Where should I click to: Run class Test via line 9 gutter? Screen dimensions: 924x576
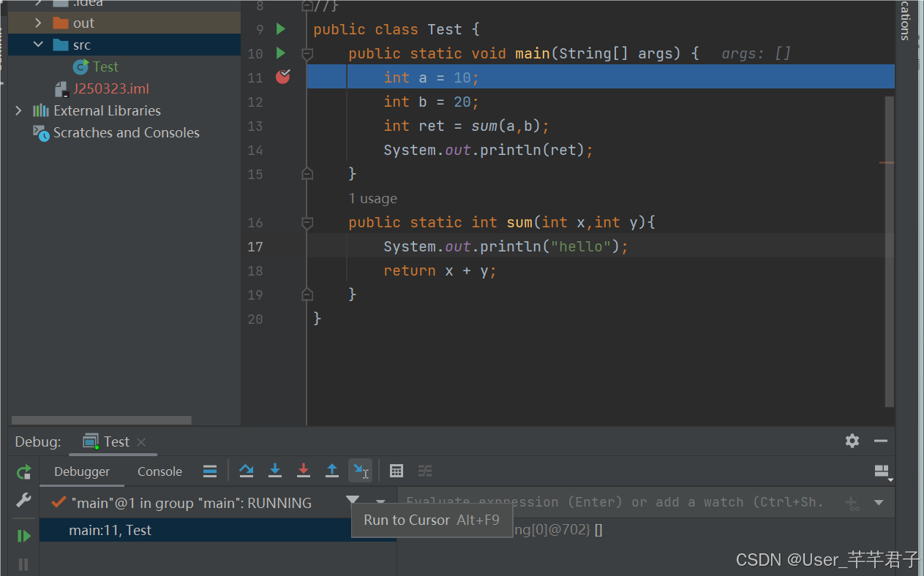coord(281,29)
